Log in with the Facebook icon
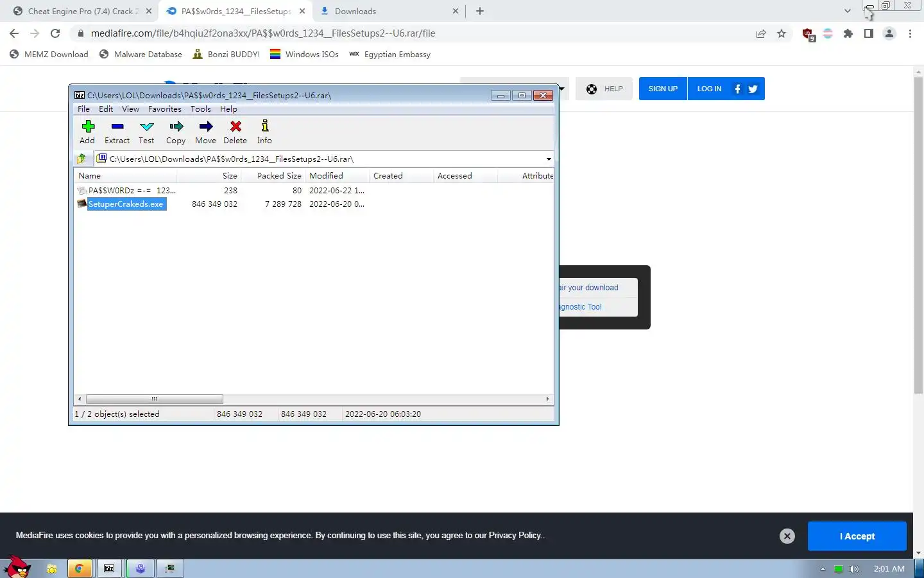The image size is (924, 578). click(737, 89)
